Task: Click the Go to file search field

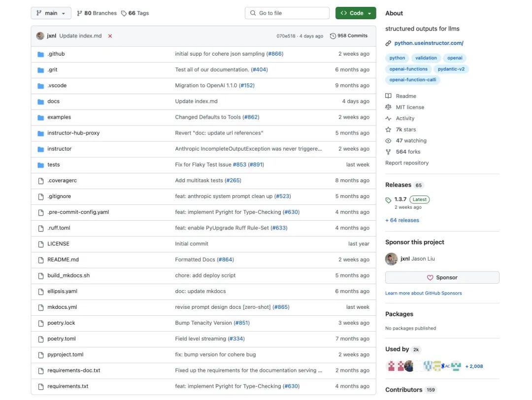Action: (287, 13)
